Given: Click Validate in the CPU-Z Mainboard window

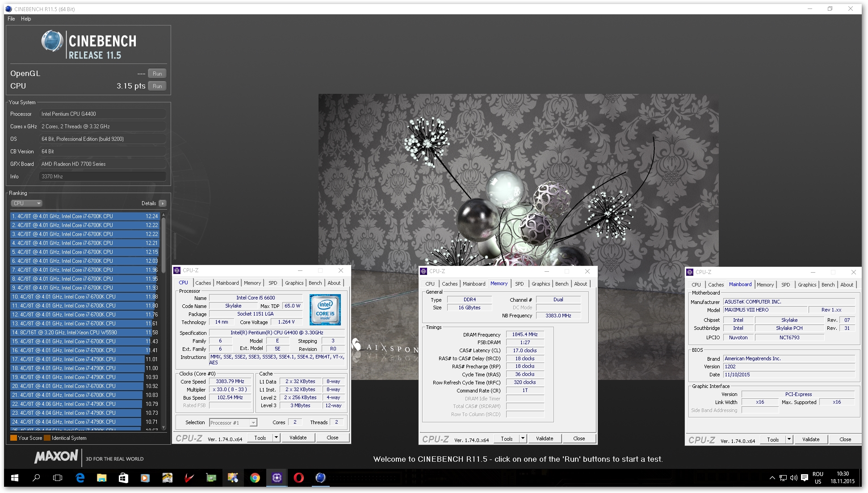Looking at the screenshot, I should pos(811,439).
